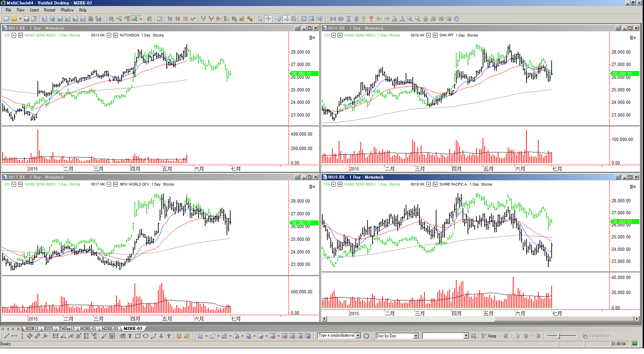Switch to the MSHK-01 workspace tab
The width and height of the screenshot is (644, 354).
click(88, 329)
